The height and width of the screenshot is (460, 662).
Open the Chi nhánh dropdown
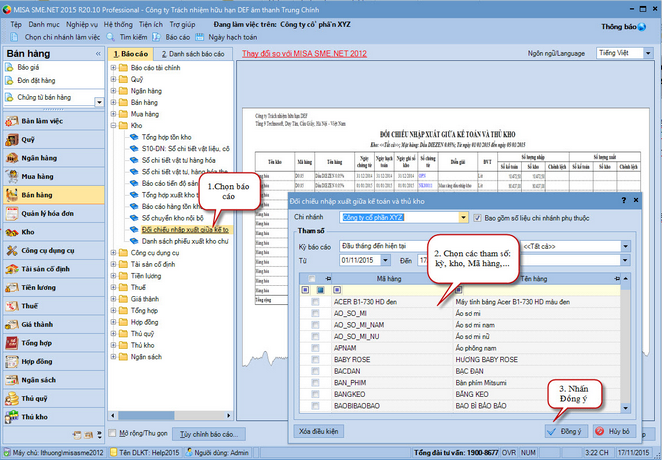[464, 218]
